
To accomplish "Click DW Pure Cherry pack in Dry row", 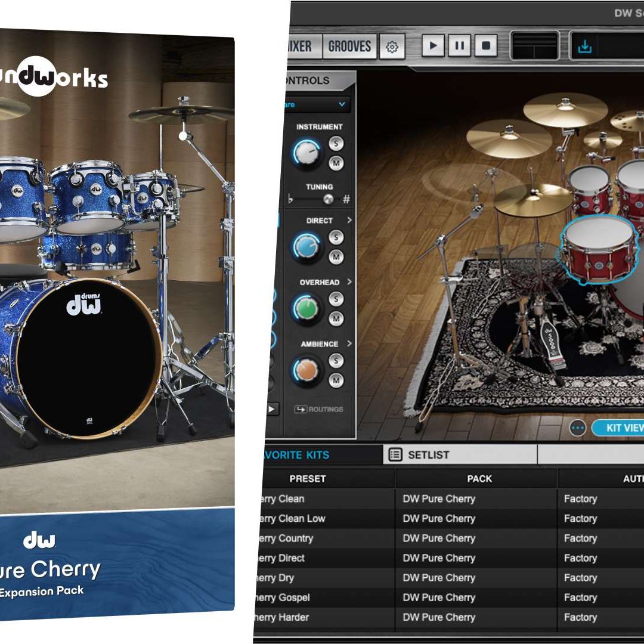I will pyautogui.click(x=439, y=578).
